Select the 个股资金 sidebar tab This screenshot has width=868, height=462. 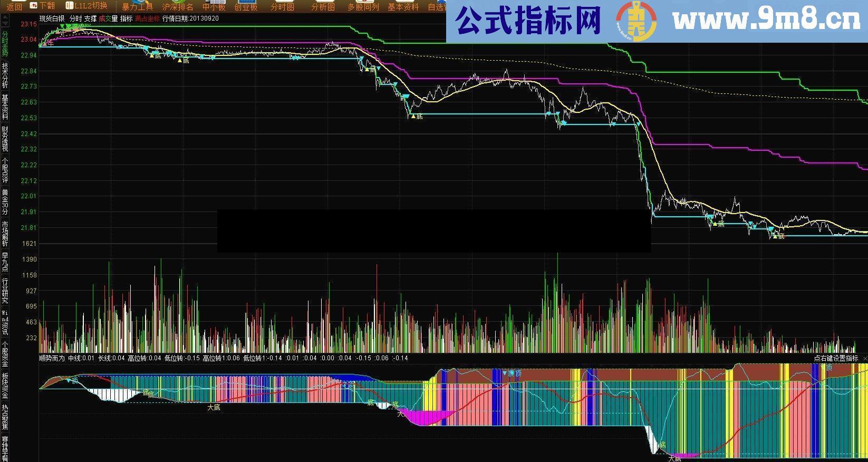tap(5, 354)
